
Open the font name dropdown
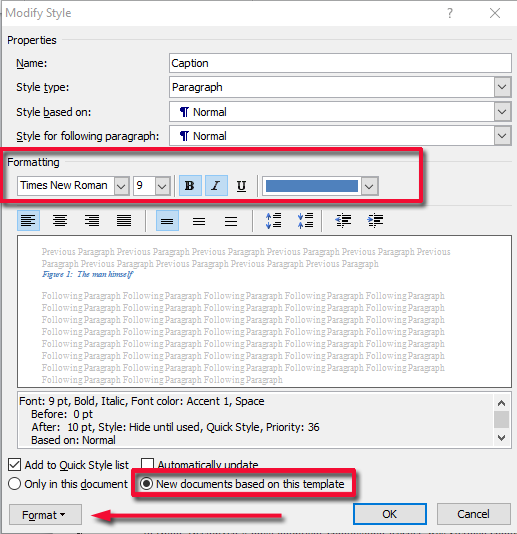122,186
